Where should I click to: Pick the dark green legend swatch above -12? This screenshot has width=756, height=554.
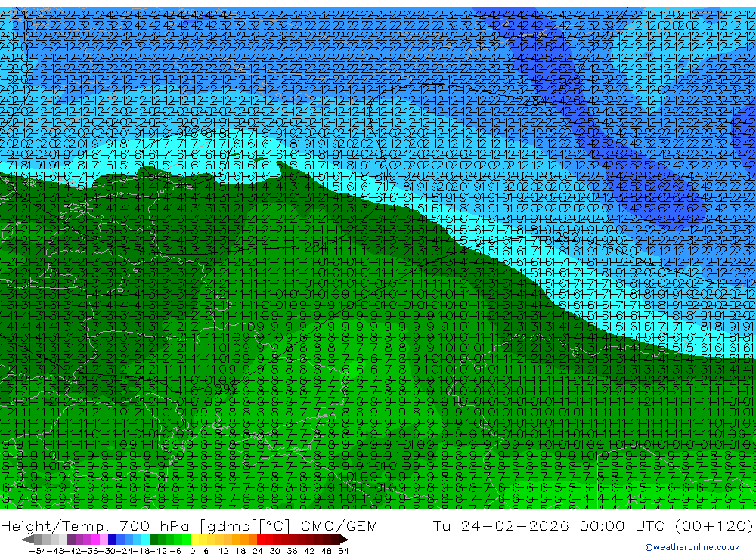pos(153,540)
